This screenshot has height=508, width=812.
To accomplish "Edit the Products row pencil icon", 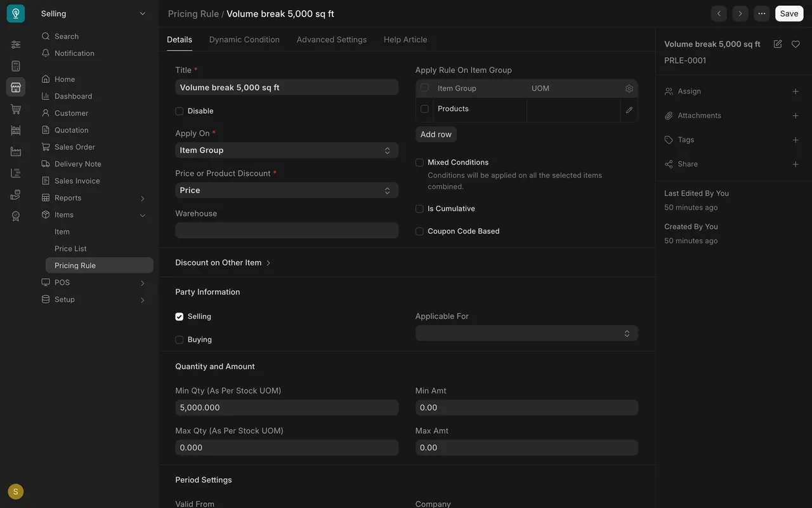I will tap(629, 110).
